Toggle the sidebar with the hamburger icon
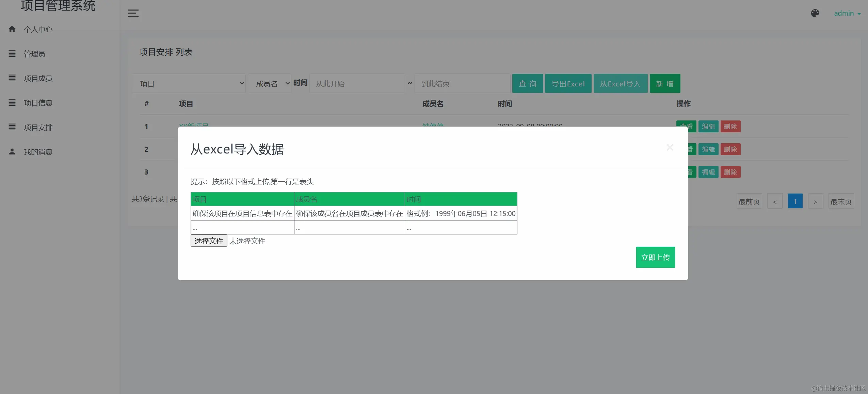868x394 pixels. pyautogui.click(x=133, y=13)
